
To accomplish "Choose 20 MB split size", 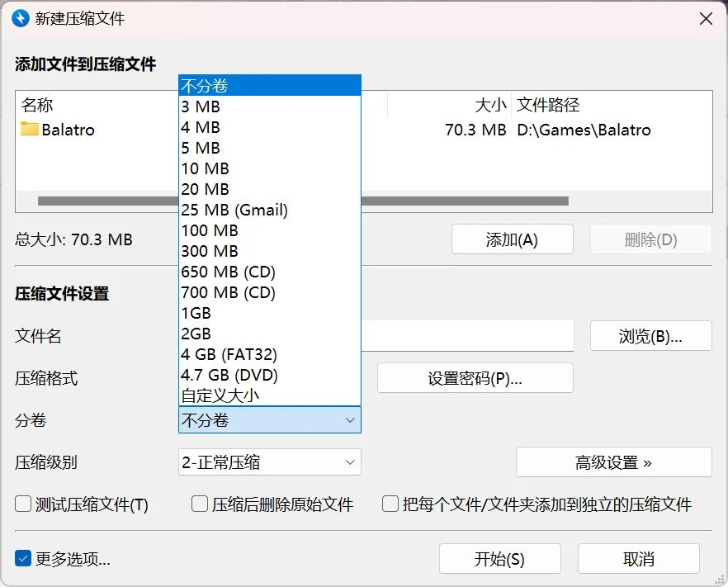I will coord(270,189).
